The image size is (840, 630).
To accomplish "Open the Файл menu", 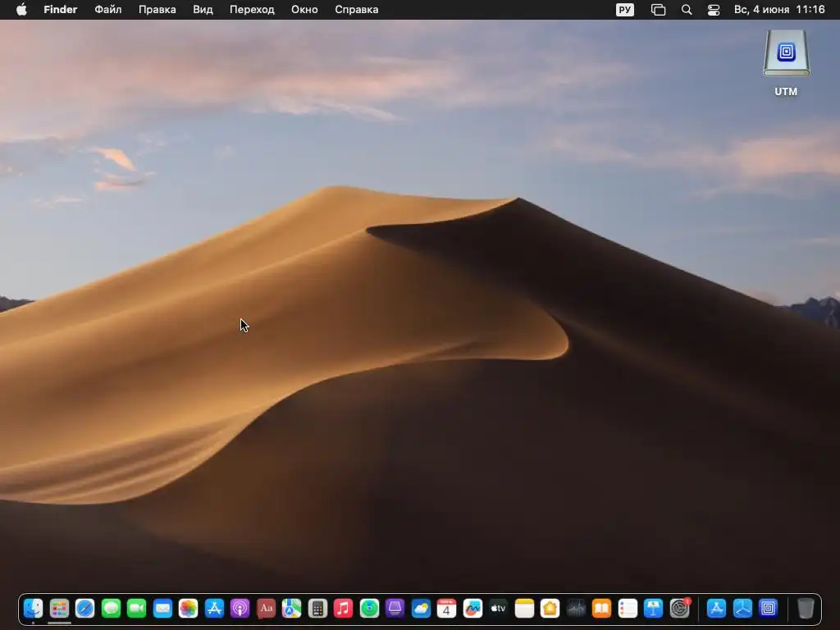I will point(108,10).
